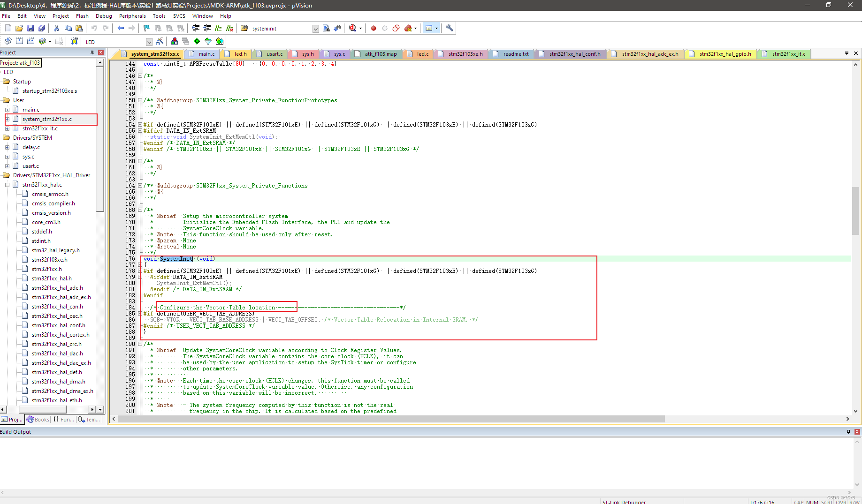Click the editor horizontal scrollbar
This screenshot has width=862, height=504.
point(391,419)
